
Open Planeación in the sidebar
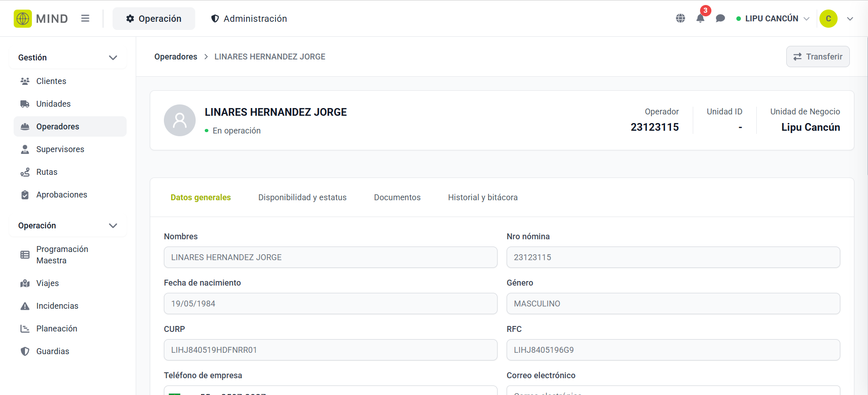pyautogui.click(x=70, y=329)
